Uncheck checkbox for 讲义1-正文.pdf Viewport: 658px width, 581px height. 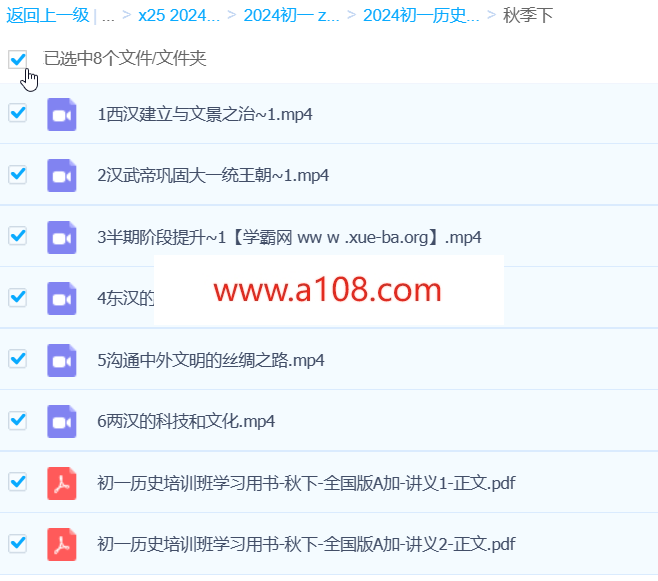[x=18, y=482]
